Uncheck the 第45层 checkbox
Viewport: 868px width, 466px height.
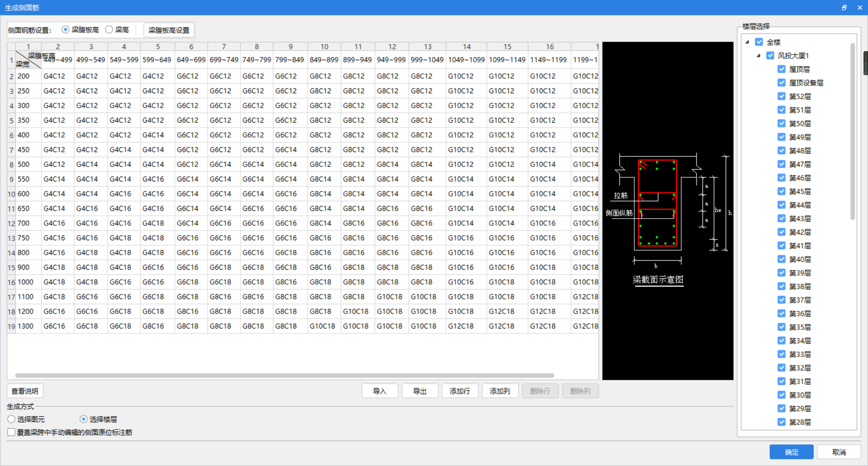[782, 191]
